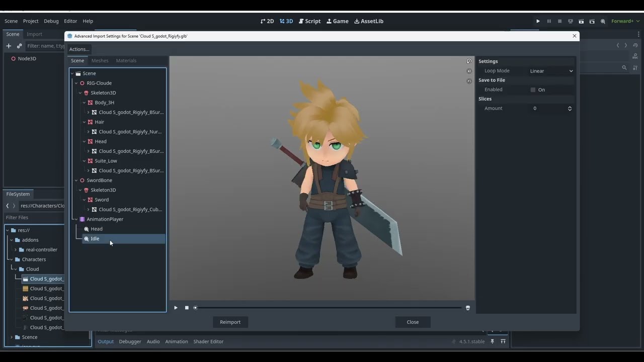Click the animation list icon beside timeline

468,308
